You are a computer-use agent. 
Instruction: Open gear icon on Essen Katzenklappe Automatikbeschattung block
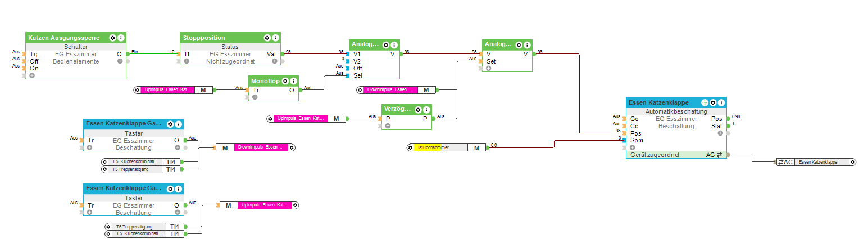tap(713, 103)
